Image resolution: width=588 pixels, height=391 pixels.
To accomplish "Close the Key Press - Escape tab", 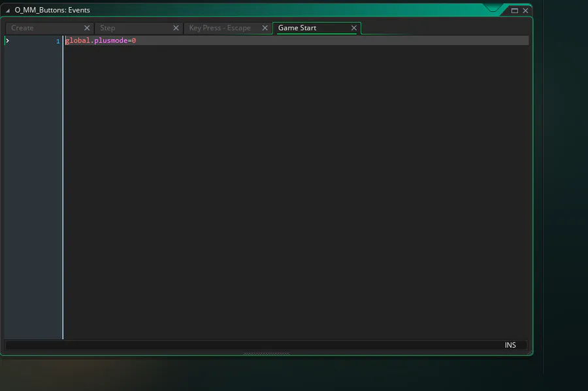I will (x=265, y=28).
